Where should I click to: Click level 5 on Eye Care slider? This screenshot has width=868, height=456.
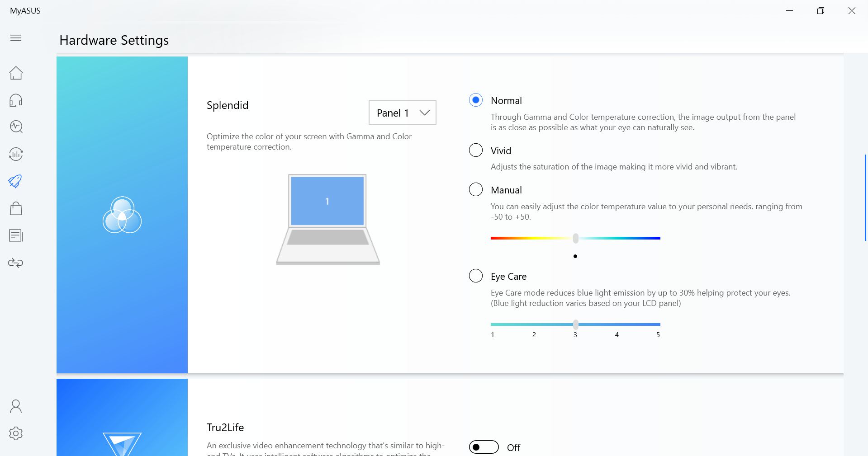(x=658, y=335)
